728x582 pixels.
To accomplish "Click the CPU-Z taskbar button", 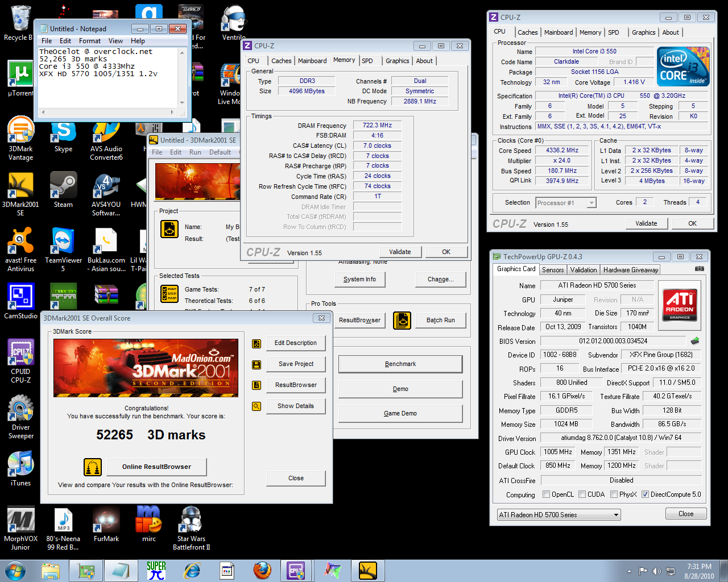I will point(296,571).
